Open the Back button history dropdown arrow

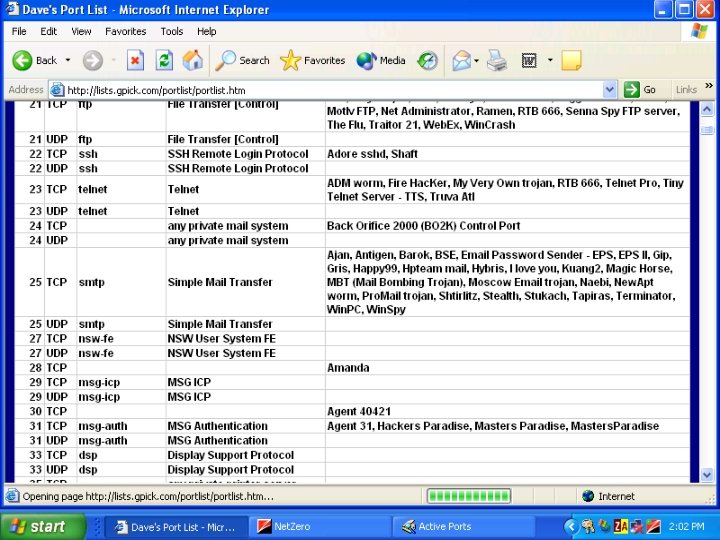click(68, 60)
